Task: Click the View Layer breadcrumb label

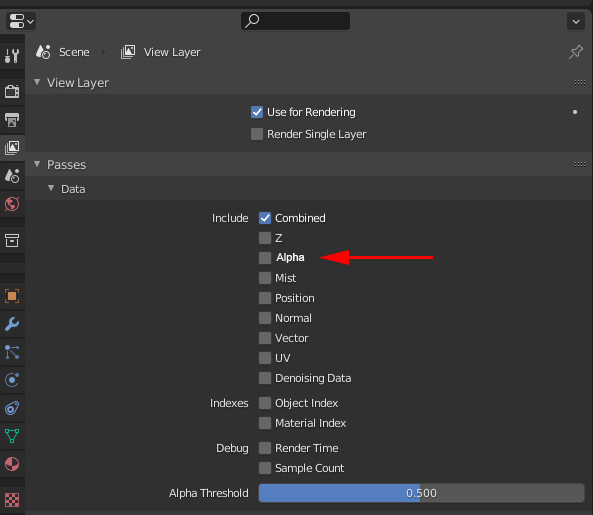Action: pyautogui.click(x=172, y=52)
